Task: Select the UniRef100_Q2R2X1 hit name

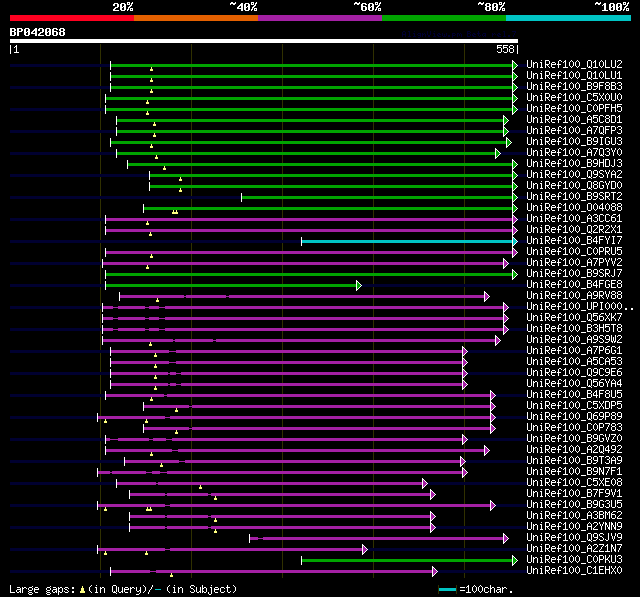Action: tap(574, 230)
